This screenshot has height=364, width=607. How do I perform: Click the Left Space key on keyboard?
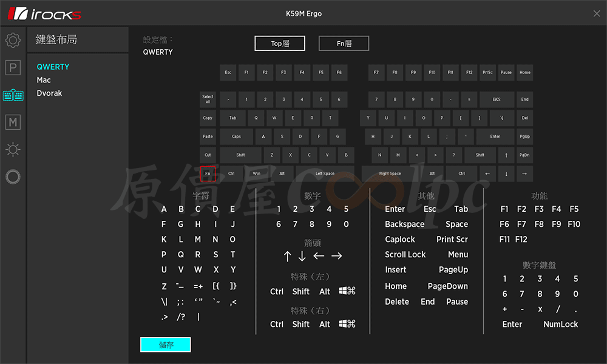tap(325, 174)
